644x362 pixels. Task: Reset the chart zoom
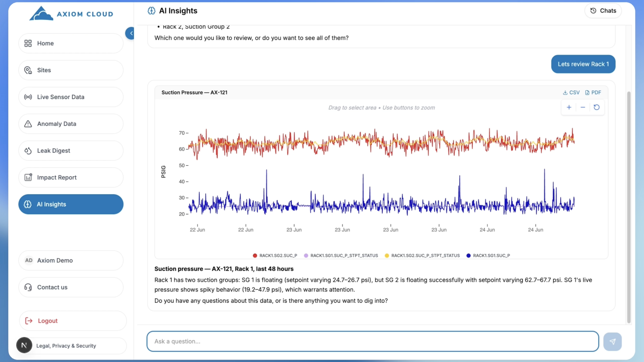tap(597, 107)
